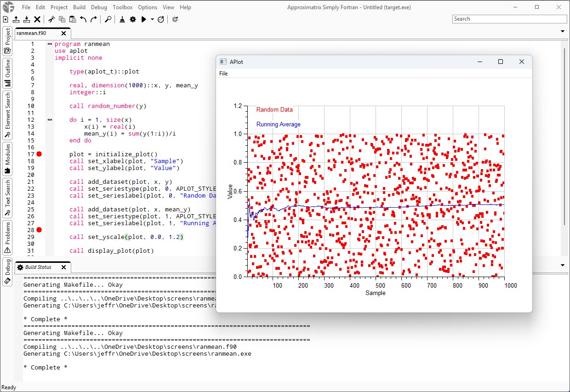
Task: Open find with the magnifier icon
Action: [108, 19]
